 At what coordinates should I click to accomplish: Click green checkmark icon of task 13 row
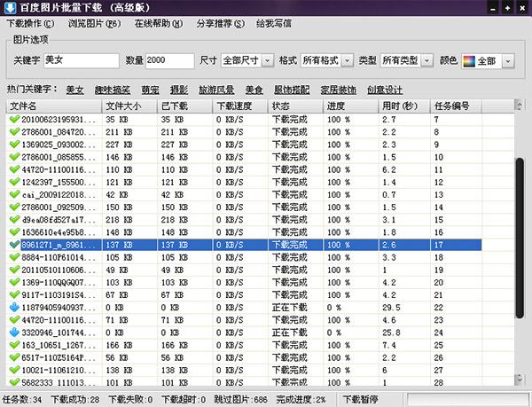click(x=14, y=194)
